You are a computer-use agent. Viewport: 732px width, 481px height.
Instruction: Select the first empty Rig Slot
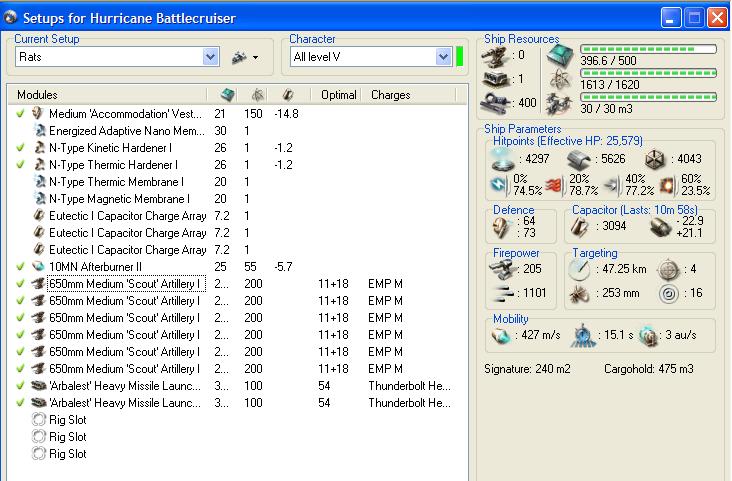pyautogui.click(x=67, y=420)
